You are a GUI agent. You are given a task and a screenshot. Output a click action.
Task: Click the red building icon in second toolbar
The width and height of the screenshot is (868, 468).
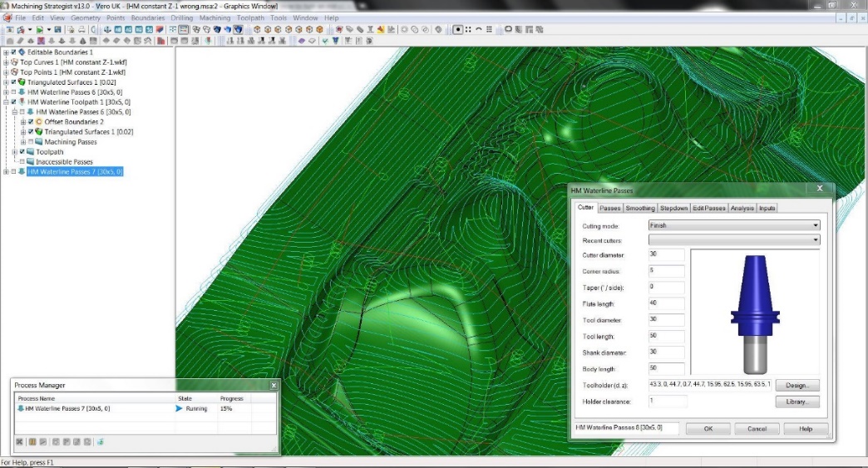click(160, 41)
